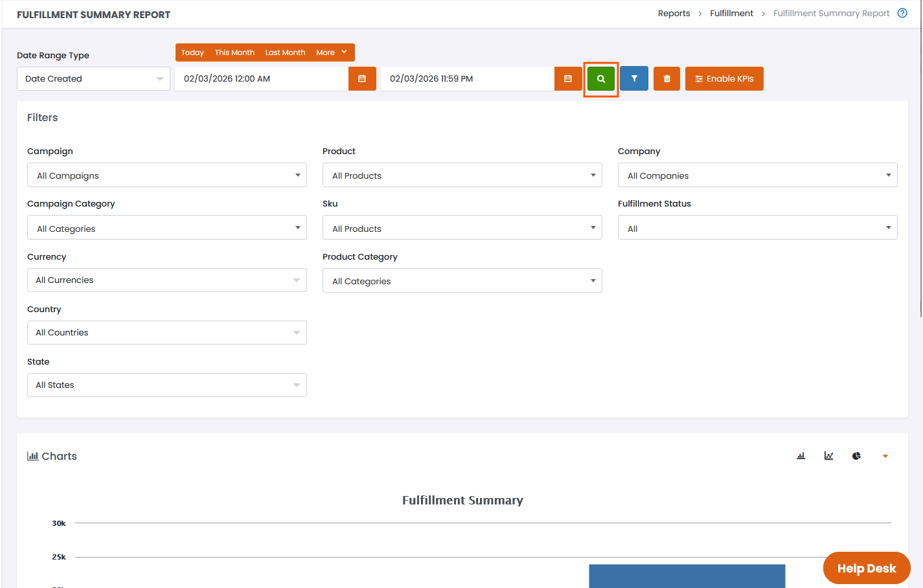
Task: Click the Help Desk button
Action: coord(866,568)
